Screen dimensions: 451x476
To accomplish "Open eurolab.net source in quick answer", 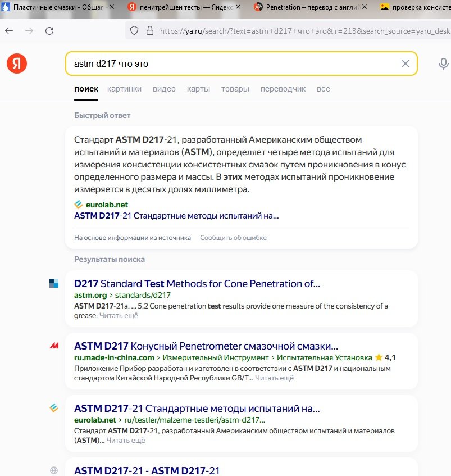I will tap(107, 205).
